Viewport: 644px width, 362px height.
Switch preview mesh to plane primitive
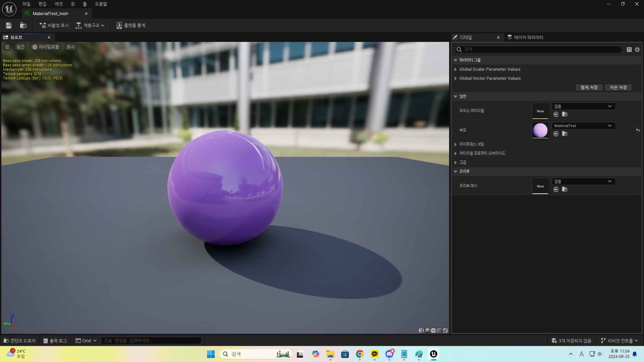point(433,330)
